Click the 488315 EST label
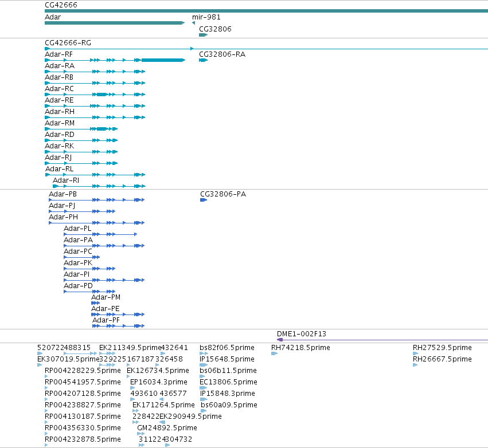Screen dimensions: 488x448 (x=77, y=348)
